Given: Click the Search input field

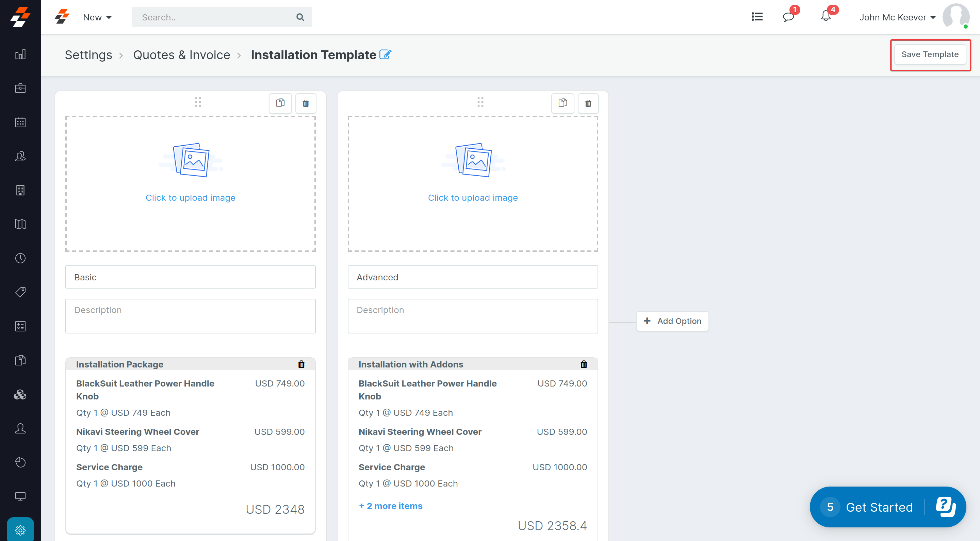Looking at the screenshot, I should click(215, 17).
